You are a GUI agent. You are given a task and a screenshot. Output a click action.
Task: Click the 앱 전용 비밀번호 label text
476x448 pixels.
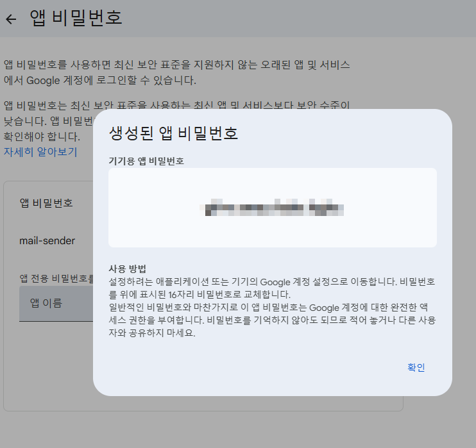click(x=56, y=278)
